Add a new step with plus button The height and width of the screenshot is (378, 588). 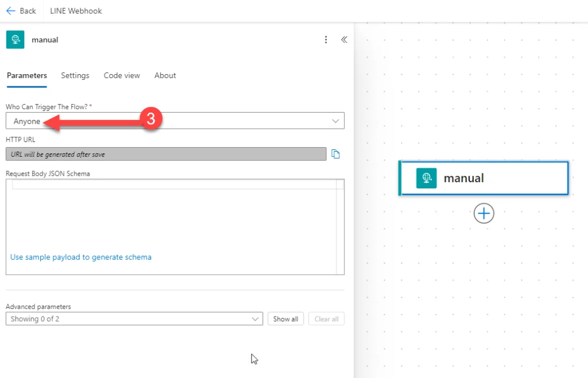[x=483, y=213]
